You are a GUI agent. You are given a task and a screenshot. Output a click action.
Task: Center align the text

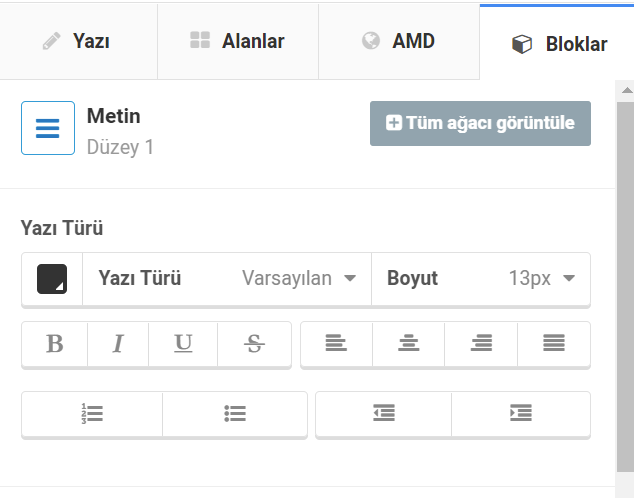point(408,344)
